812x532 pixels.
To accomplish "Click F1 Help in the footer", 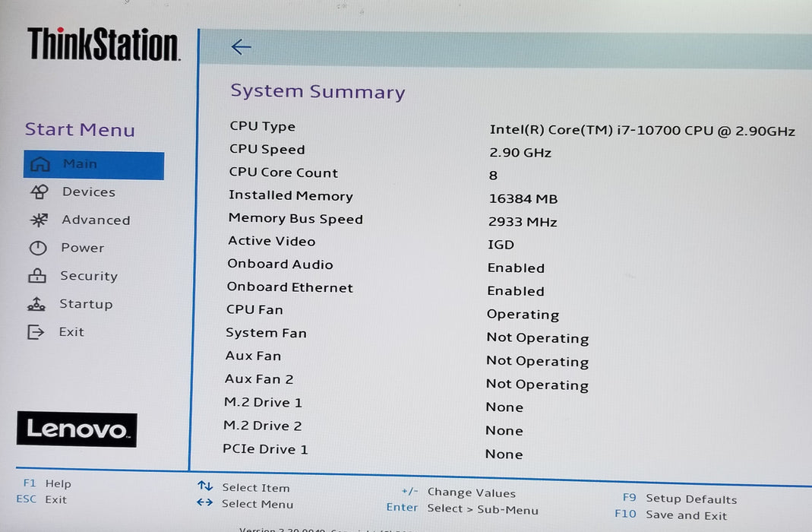I will pos(47,483).
